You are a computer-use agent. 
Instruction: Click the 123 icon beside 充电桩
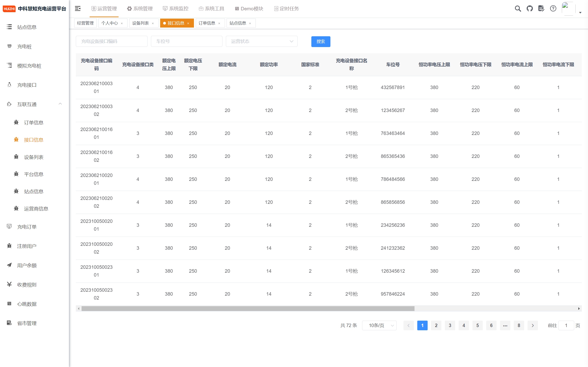(x=9, y=46)
